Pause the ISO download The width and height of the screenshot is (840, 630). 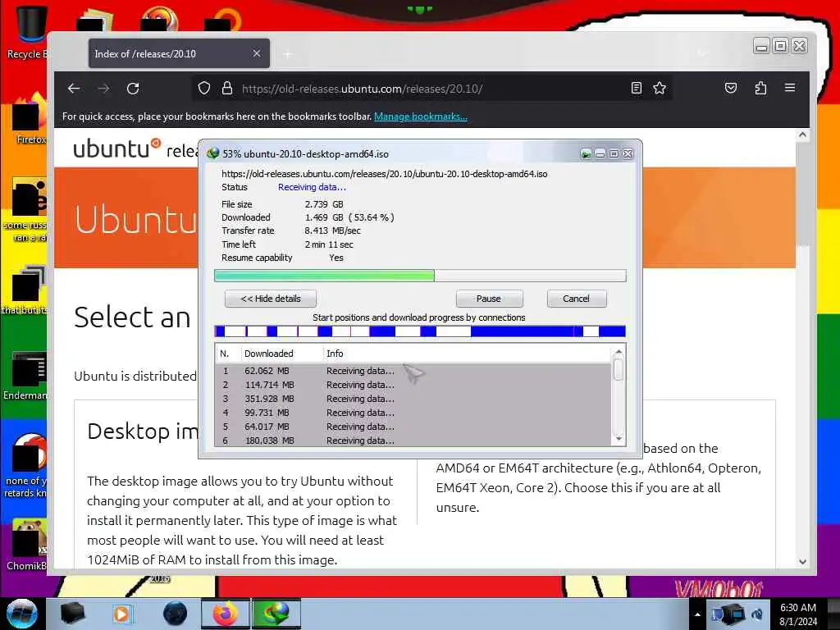pyautogui.click(x=489, y=299)
